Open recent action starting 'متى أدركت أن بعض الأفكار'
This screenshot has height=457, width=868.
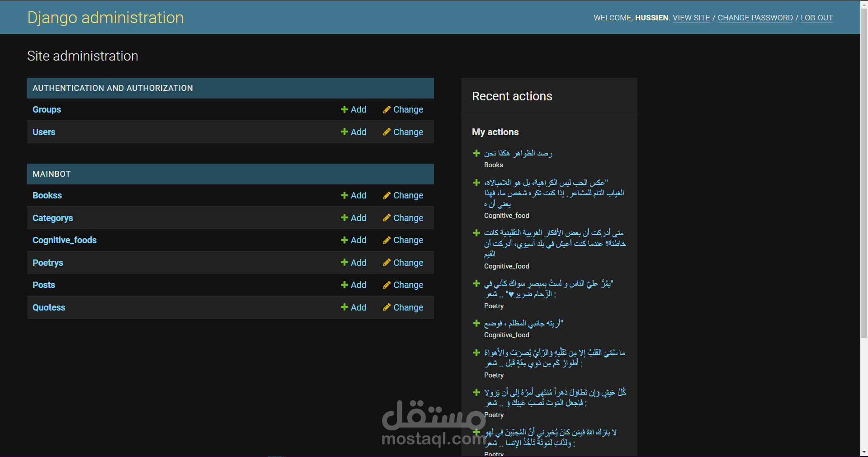(x=555, y=244)
